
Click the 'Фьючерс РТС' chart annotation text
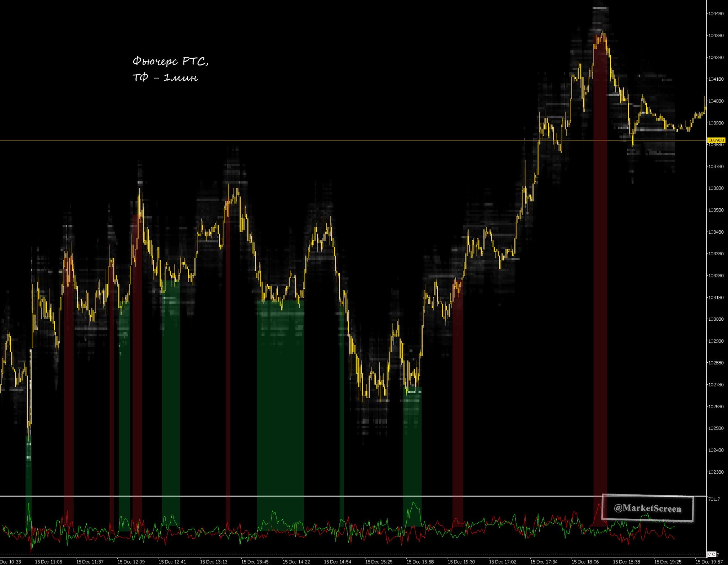(x=170, y=62)
